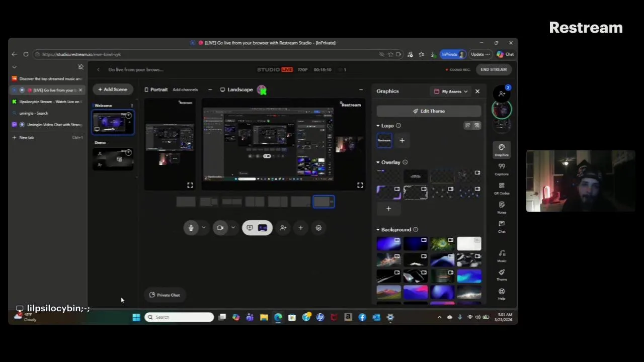Open the 'umingle - Search' tab

[48, 113]
